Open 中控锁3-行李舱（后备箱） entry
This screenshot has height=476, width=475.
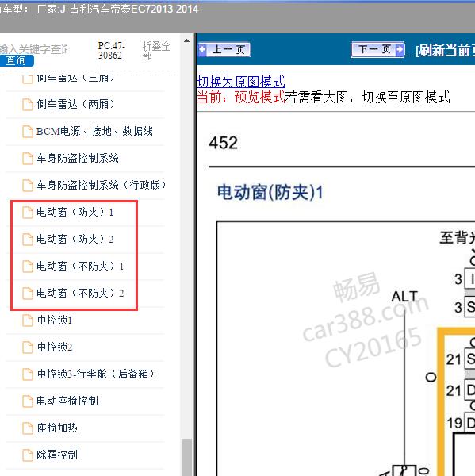[96, 374]
